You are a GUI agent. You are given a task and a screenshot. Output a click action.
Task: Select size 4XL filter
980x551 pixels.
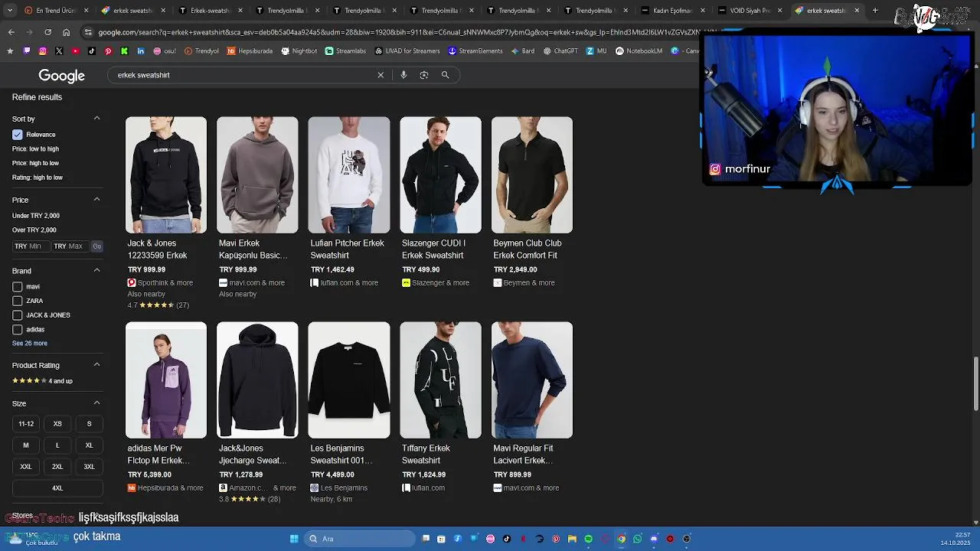(57, 487)
